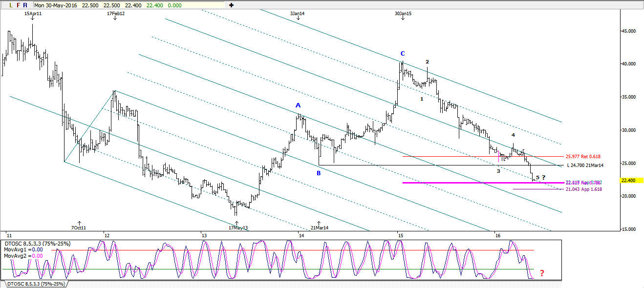644x288 pixels.
Task: Select the red question mark in the oscillator panel
Action: [542, 273]
